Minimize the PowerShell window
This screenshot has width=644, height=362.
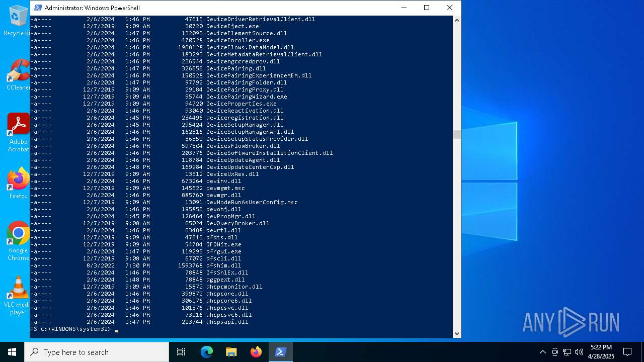[x=404, y=8]
